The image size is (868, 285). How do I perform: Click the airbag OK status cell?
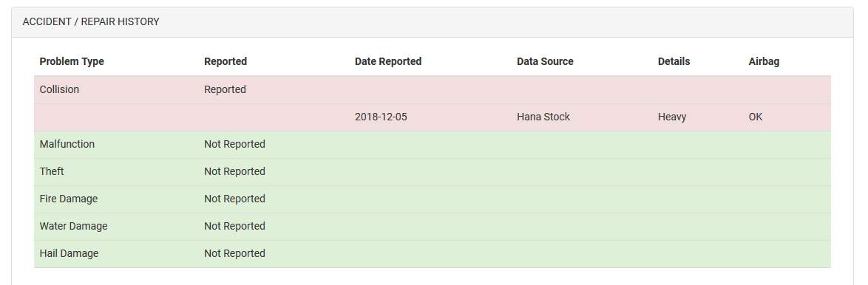coord(756,117)
